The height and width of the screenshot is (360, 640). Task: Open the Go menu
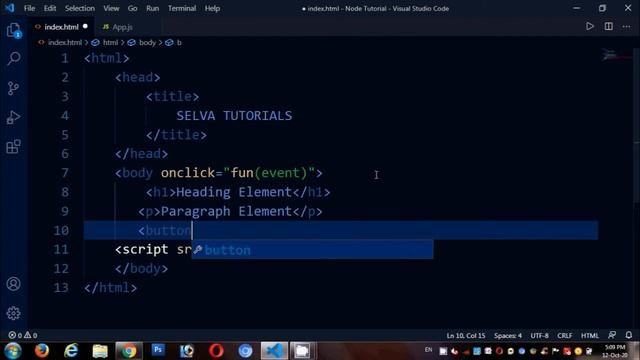pyautogui.click(x=132, y=8)
